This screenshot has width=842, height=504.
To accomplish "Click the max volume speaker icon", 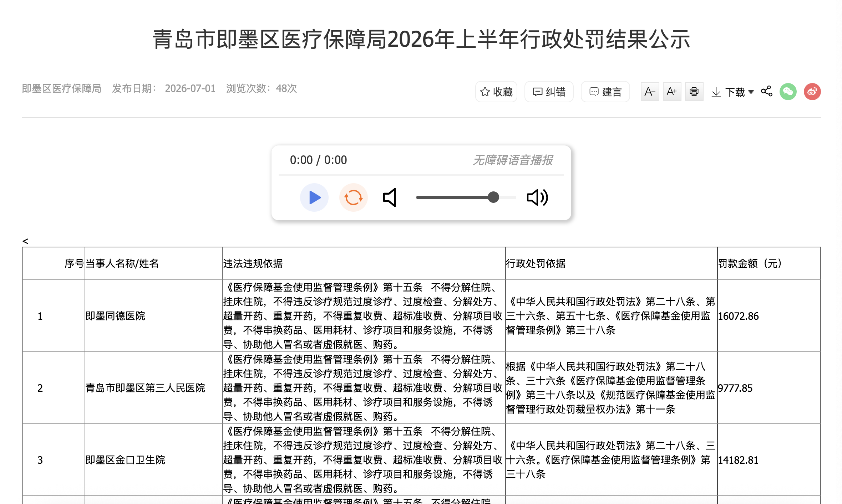I will coord(537,197).
